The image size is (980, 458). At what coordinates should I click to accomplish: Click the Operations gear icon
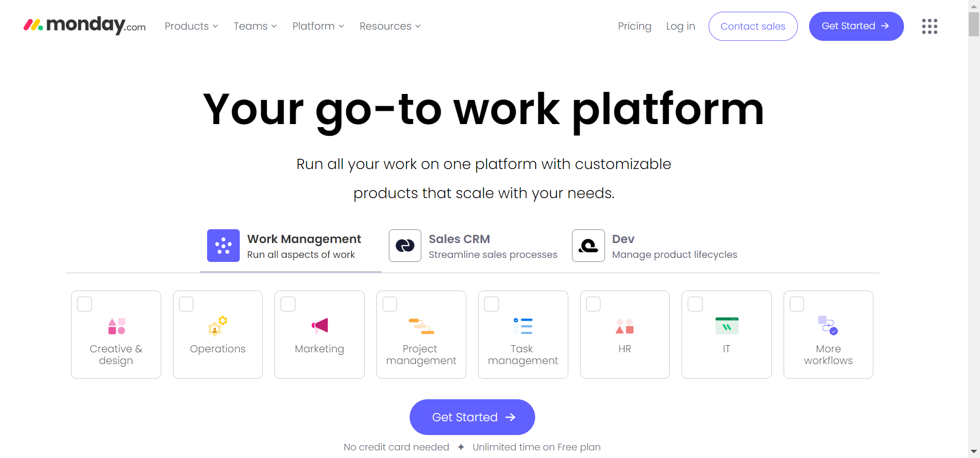[217, 326]
